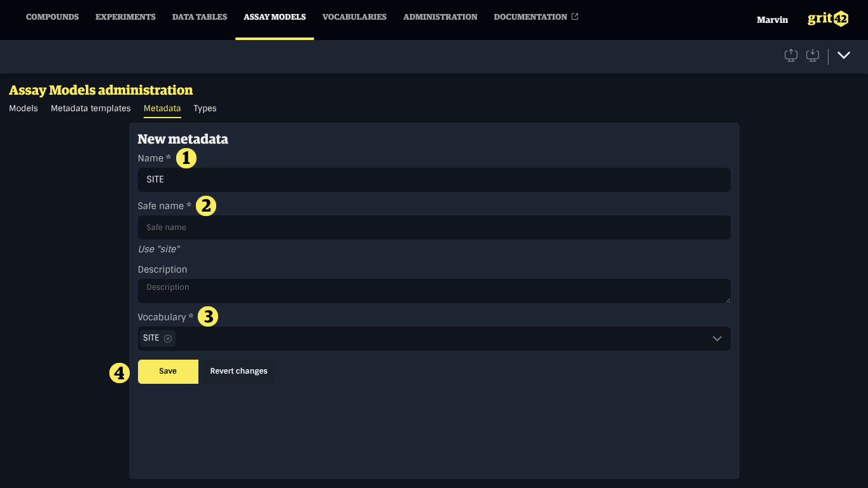Switch to the Types tab
This screenshot has width=868, height=488.
click(x=205, y=109)
